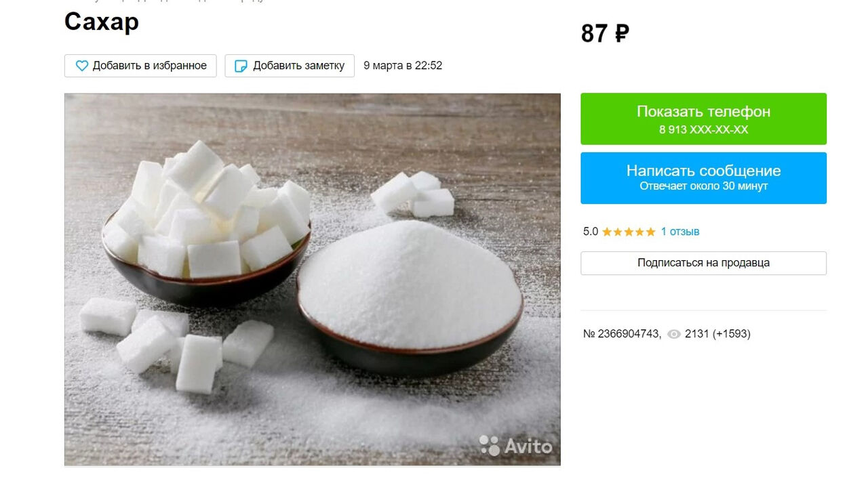This screenshot has height=481, width=868.
Task: Reveal seller phone via Показать телефон
Action: (703, 119)
